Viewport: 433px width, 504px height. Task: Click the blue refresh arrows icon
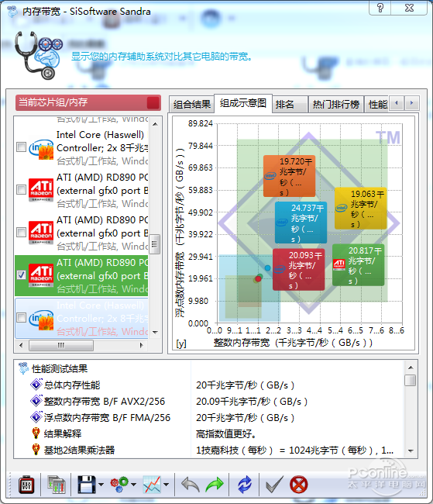point(245,485)
